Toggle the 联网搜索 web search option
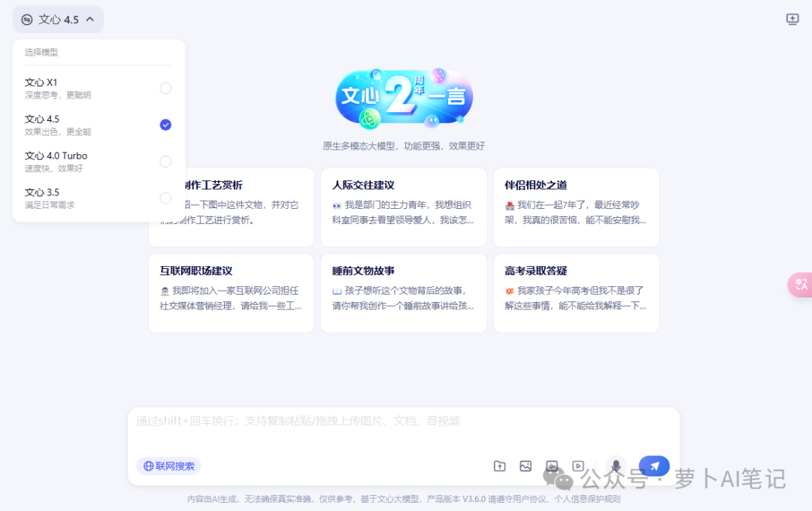812x511 pixels. tap(169, 466)
